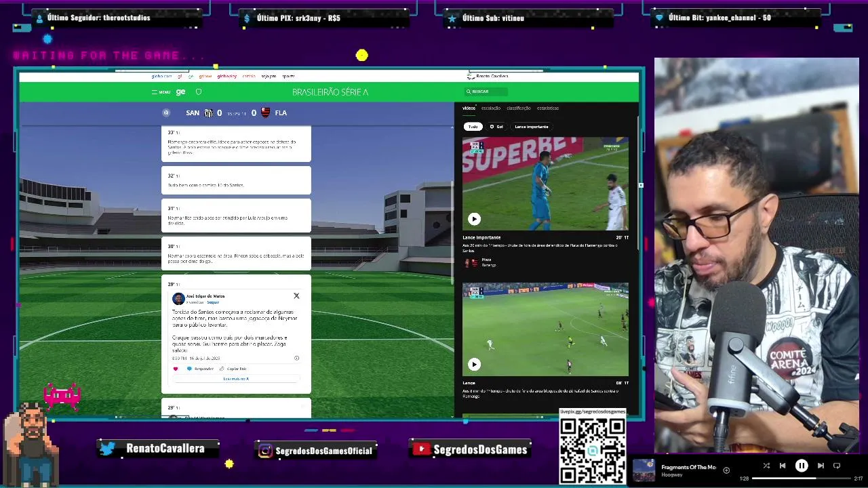Click the globo.com link in top bar

161,76
